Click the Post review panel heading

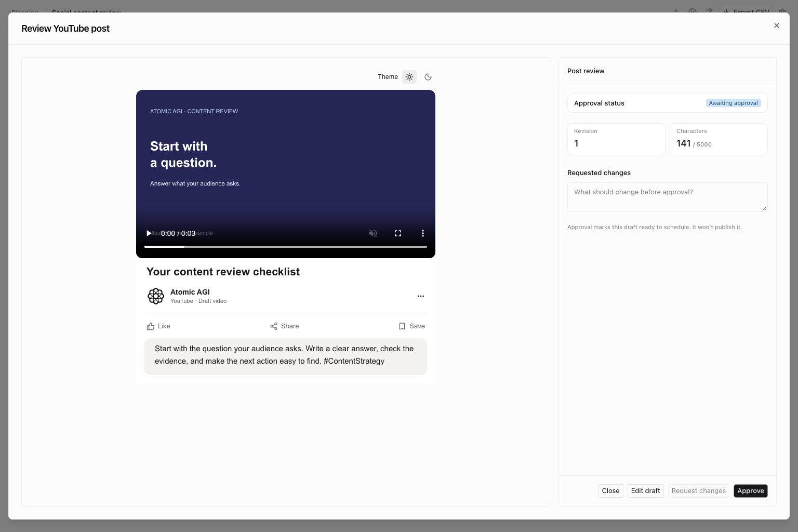point(586,71)
